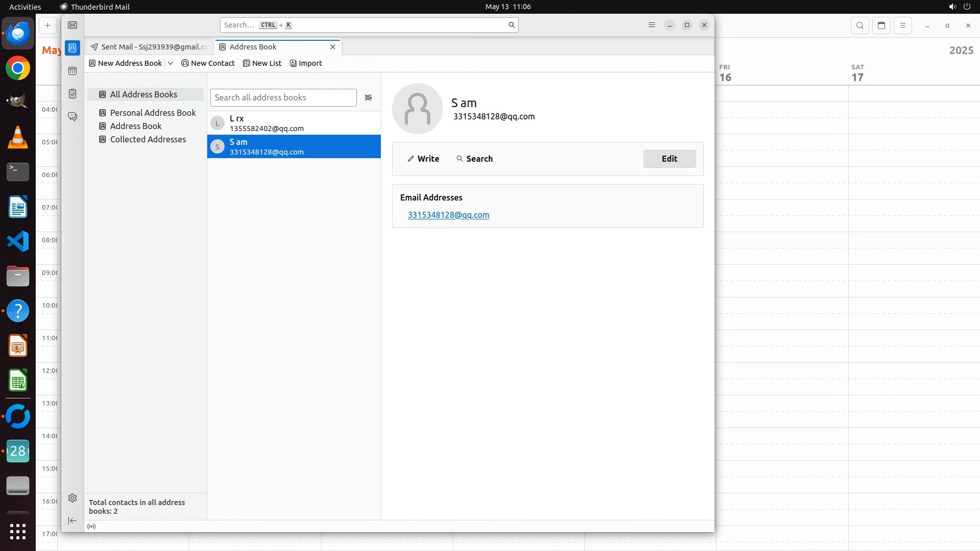This screenshot has height=551, width=980.
Task: Click New Contact in toolbar
Action: [208, 63]
